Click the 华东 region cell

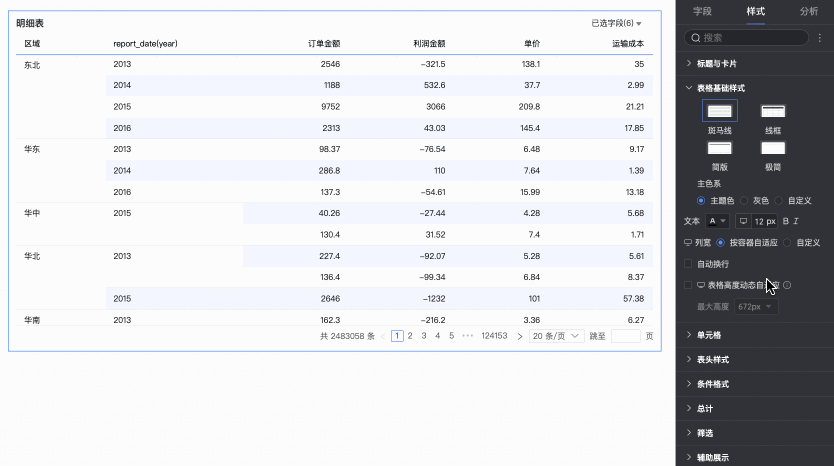click(x=32, y=149)
